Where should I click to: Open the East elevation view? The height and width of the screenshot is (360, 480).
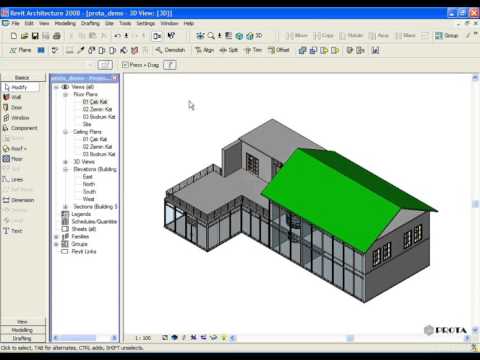tap(88, 177)
